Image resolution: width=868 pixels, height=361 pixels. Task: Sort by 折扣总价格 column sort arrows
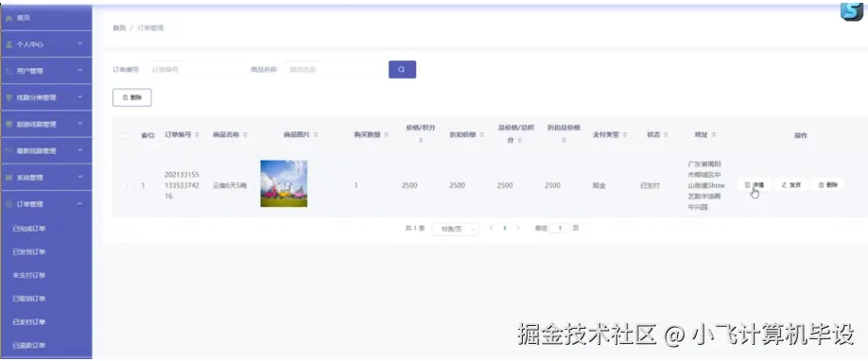[564, 141]
